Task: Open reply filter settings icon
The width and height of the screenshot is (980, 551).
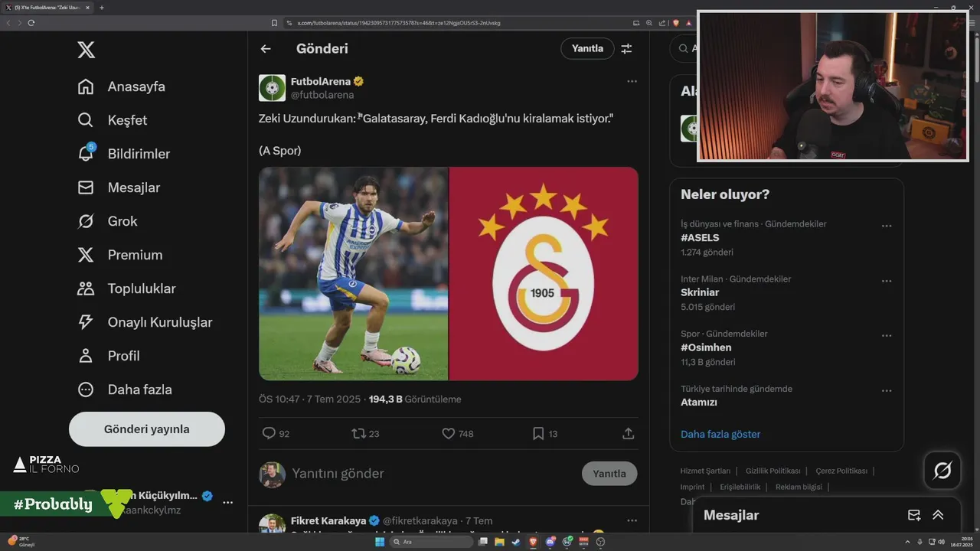Action: (626, 48)
